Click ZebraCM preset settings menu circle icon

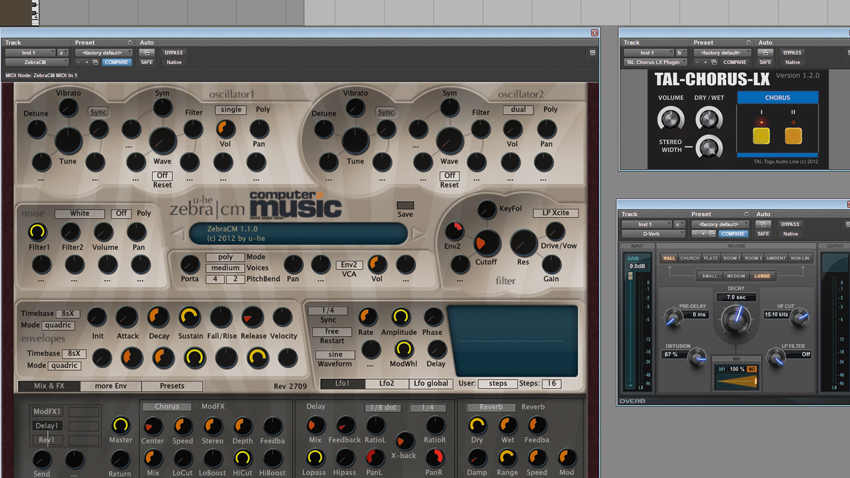coord(130,42)
